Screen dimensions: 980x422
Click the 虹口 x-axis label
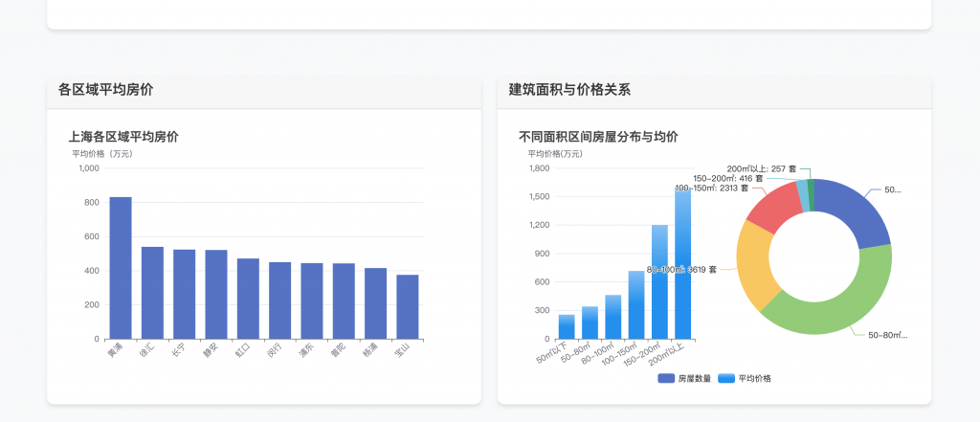[242, 350]
